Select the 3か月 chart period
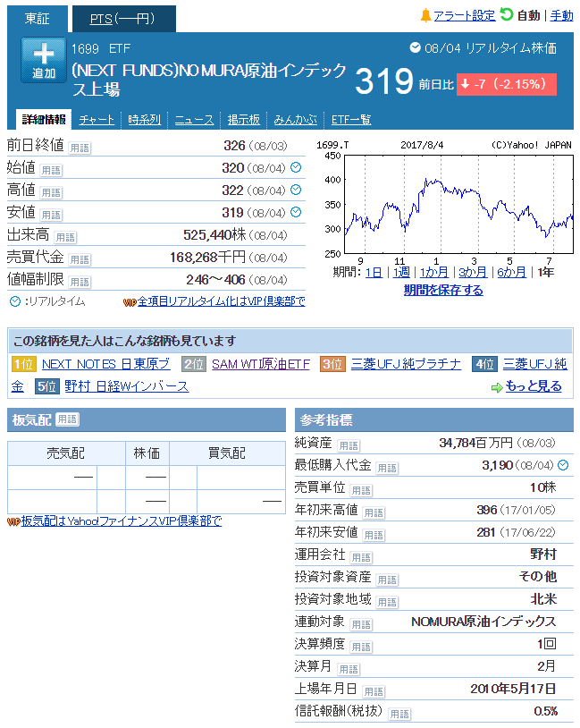The height and width of the screenshot is (728, 580). coord(473,272)
